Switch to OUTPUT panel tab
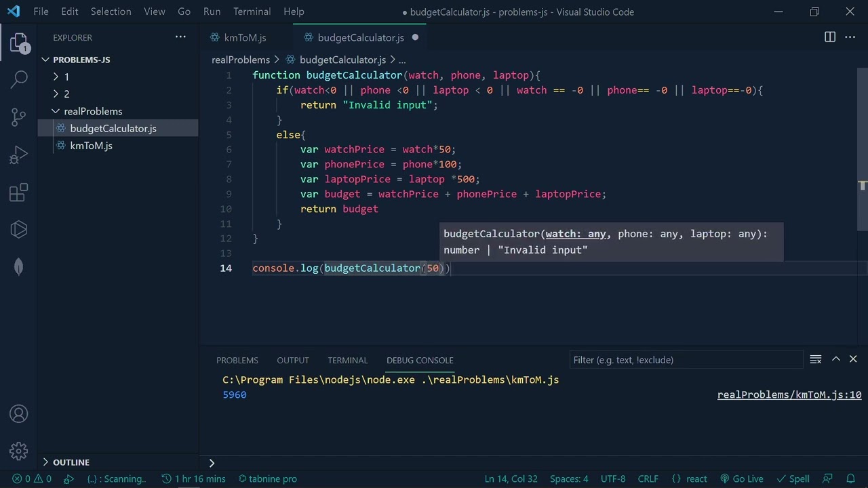The image size is (868, 488). (x=293, y=360)
